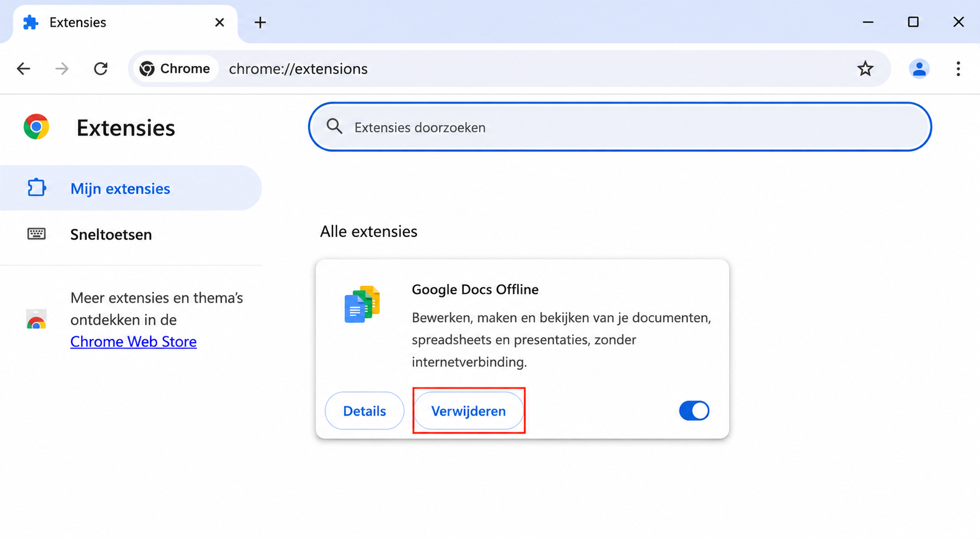Screen dimensions: 980x539
Task: Click the Chrome site info chip
Action: 175,68
